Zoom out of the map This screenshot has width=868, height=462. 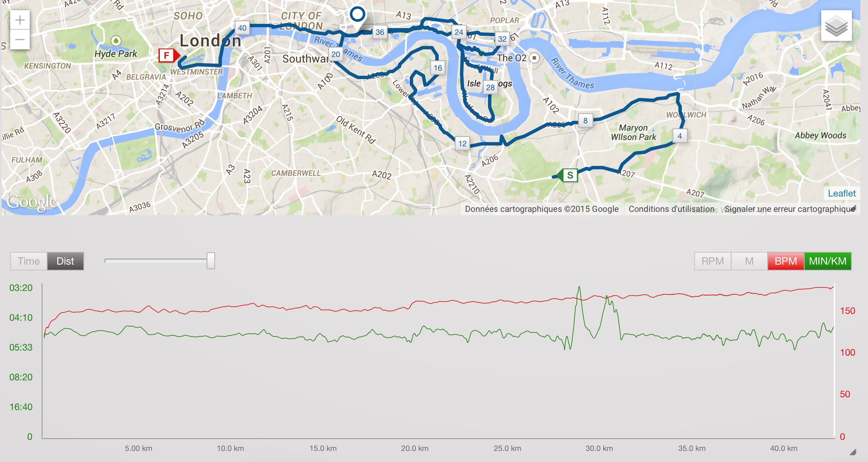(x=20, y=40)
